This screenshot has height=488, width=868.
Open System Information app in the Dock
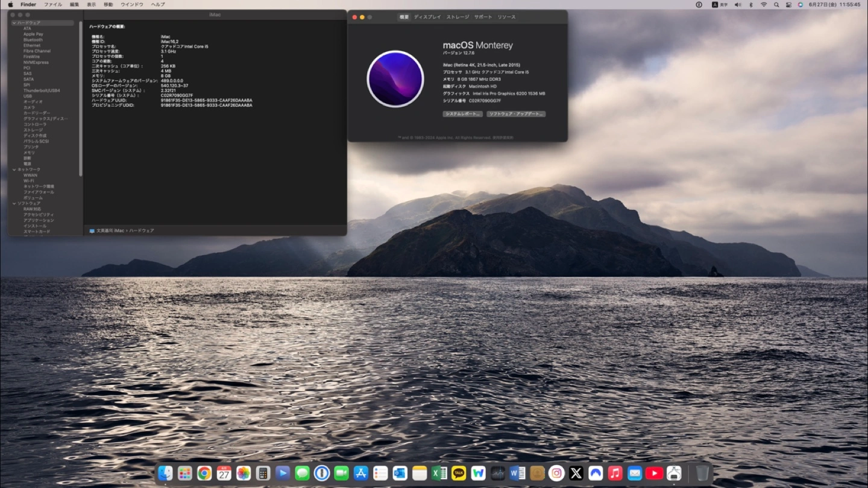click(674, 474)
